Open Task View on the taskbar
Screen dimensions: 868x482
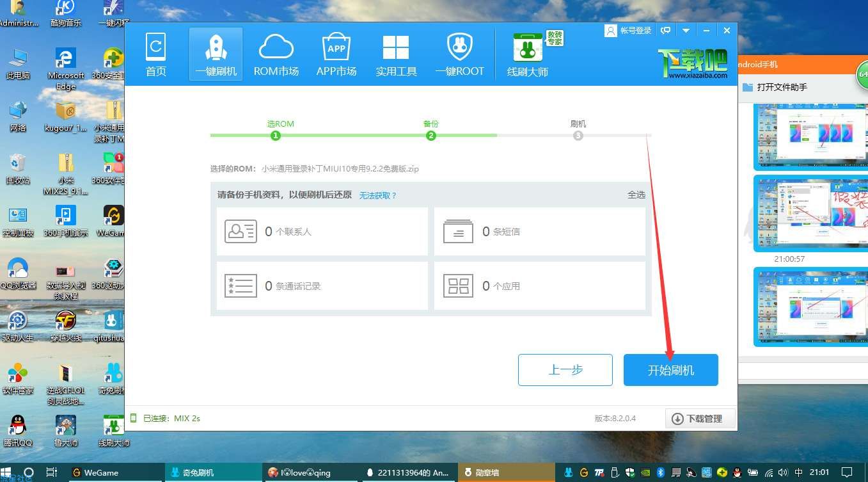(x=52, y=473)
